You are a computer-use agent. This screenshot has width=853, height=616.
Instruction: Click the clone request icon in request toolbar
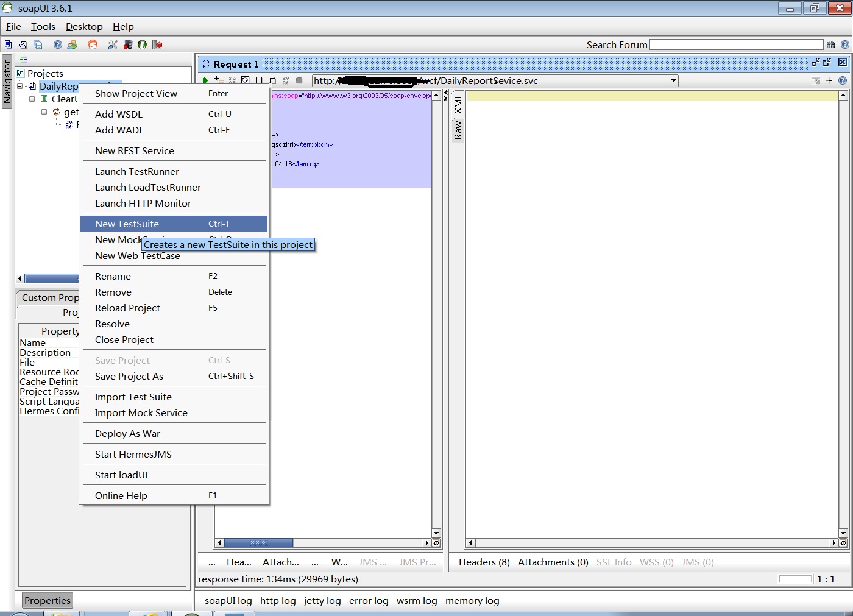point(272,80)
